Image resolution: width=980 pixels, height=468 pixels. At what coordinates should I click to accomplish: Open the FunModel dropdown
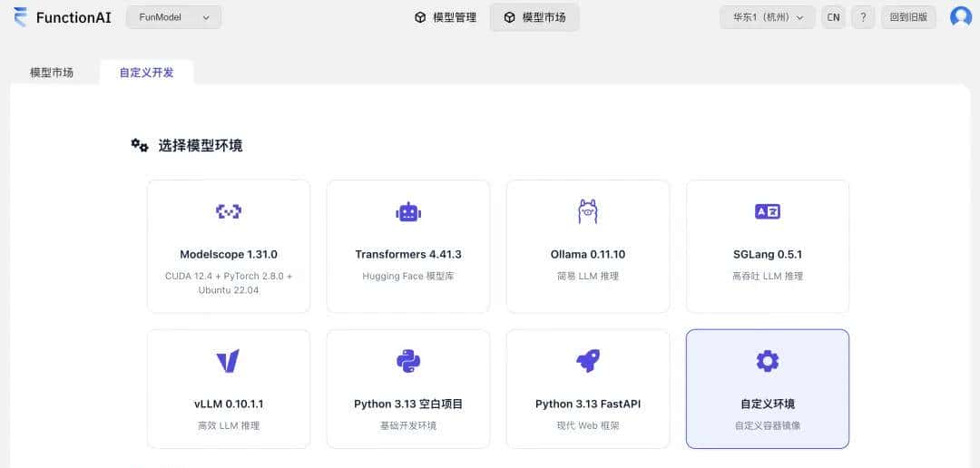[x=173, y=17]
